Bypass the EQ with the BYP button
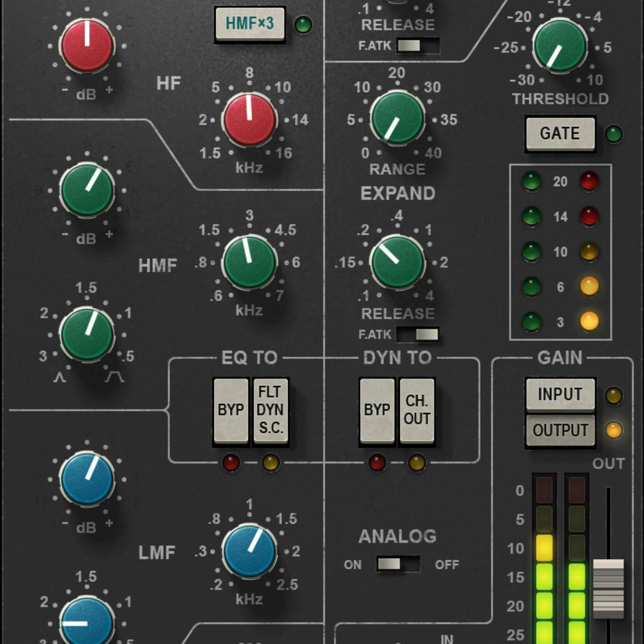Viewport: 644px width, 644px height. coord(229,409)
